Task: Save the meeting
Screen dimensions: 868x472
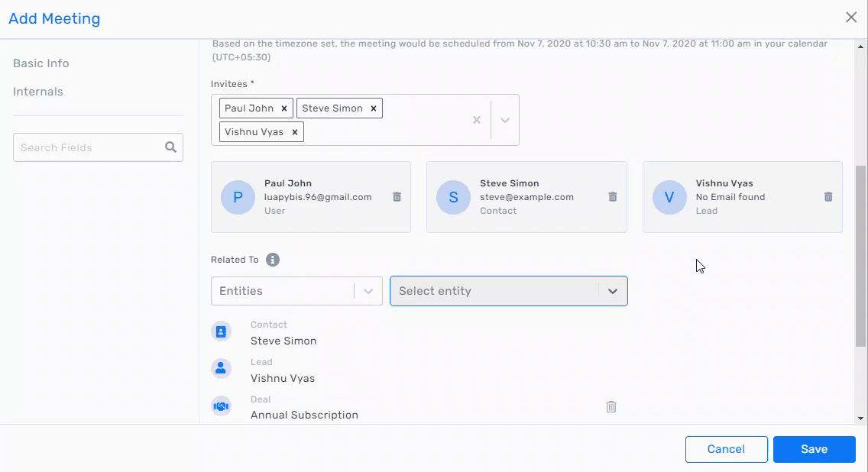Action: click(815, 449)
